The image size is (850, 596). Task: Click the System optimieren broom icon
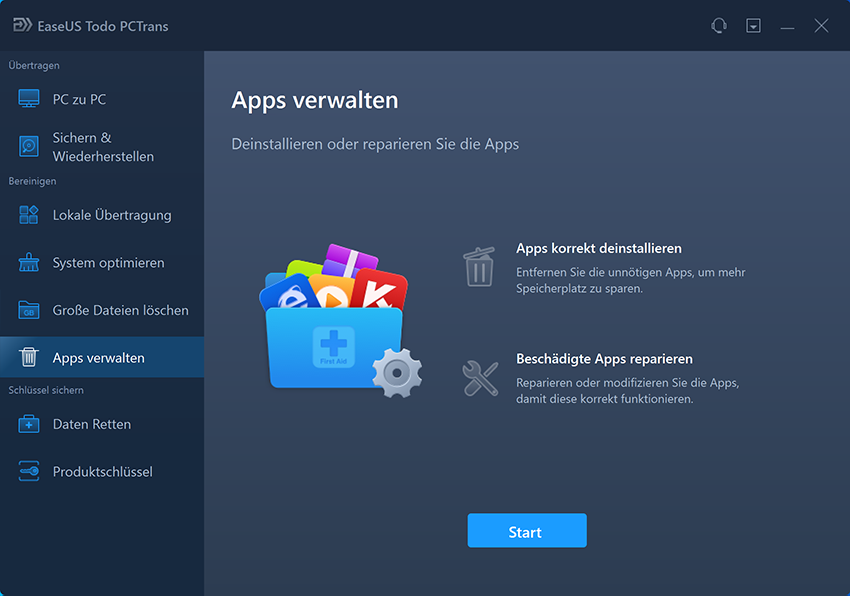[29, 263]
